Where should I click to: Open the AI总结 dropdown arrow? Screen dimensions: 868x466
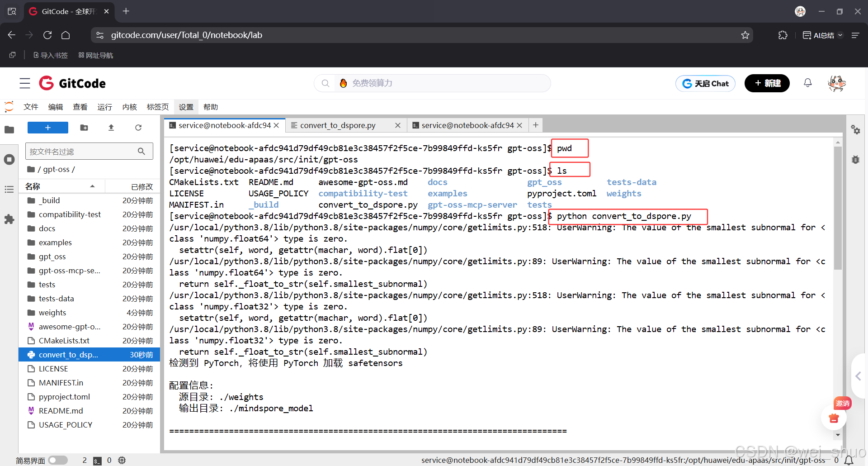(x=840, y=35)
